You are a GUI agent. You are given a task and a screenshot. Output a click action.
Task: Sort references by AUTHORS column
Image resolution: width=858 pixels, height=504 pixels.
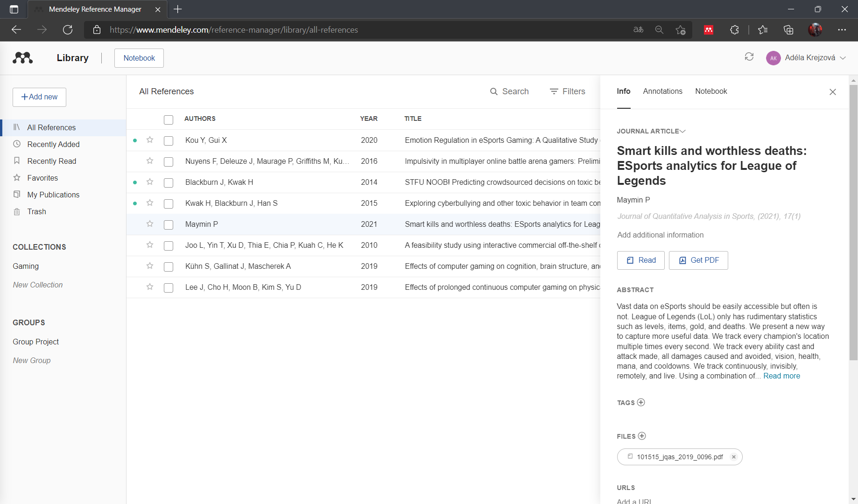point(200,119)
